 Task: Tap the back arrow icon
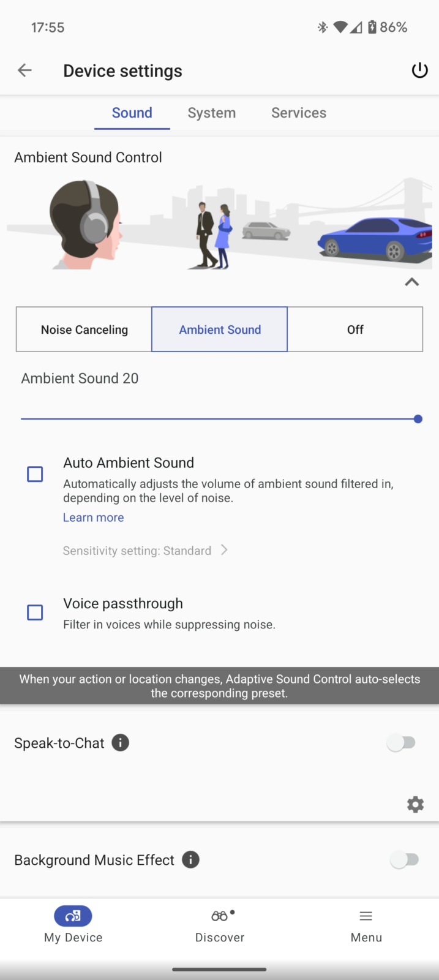point(24,70)
